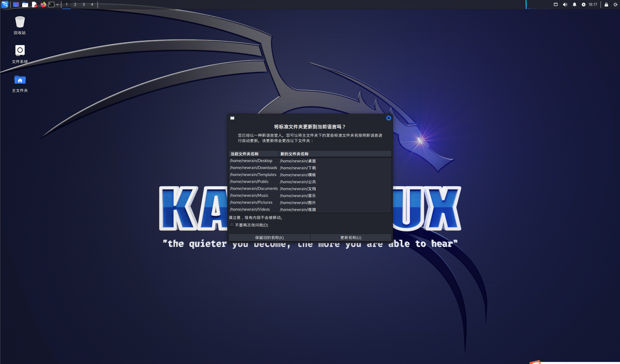Click the /home/newrain/音乐 cell
Screen dimensions: 620x364
pos(298,196)
